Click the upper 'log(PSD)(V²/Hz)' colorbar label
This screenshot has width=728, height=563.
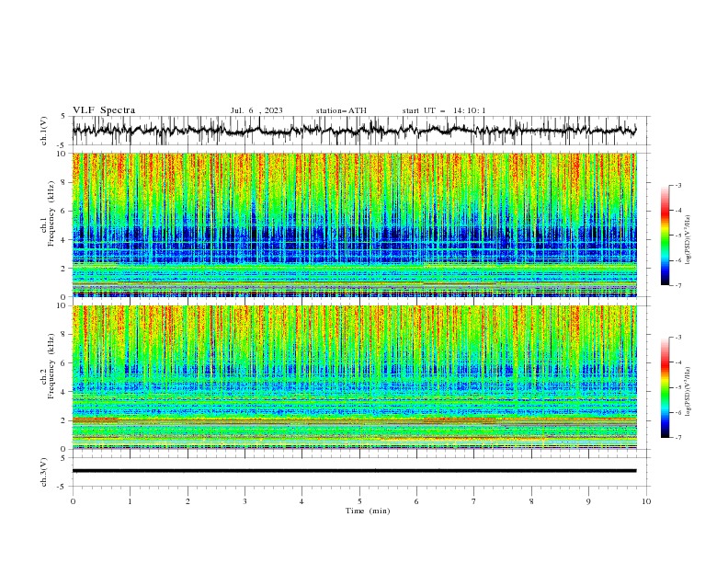pos(688,240)
